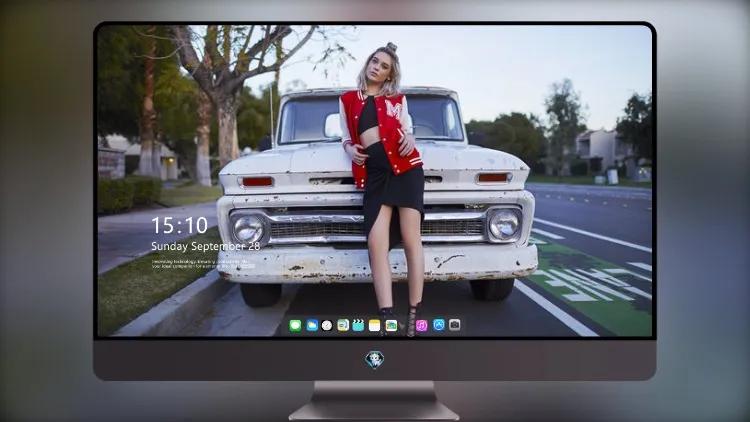Viewport: 750px width, 422px height.
Task: Open the teal clapperboard Videos app
Action: (358, 326)
